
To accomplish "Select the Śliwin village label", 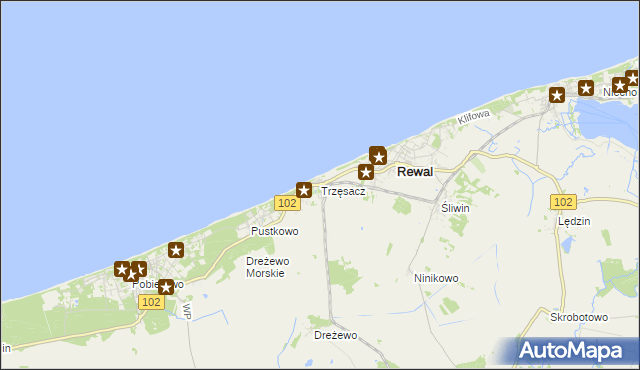I will tap(455, 208).
